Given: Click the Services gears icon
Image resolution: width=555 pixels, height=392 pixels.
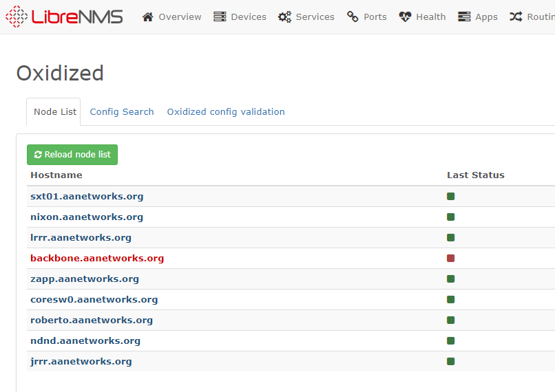Looking at the screenshot, I should coord(284,17).
